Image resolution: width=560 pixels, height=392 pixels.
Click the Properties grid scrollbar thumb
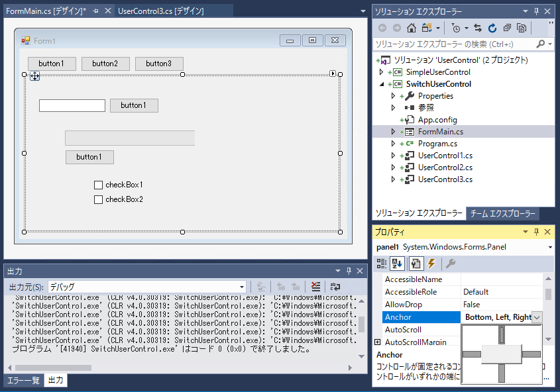548,294
